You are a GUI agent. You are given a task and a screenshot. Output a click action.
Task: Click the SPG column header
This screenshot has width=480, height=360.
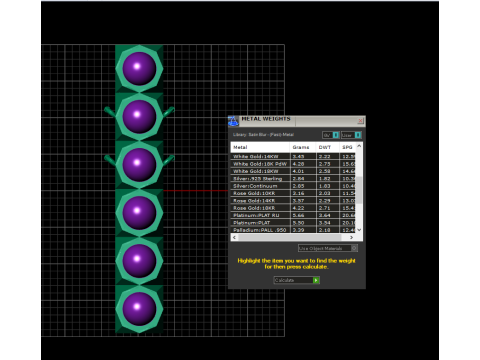click(x=348, y=147)
